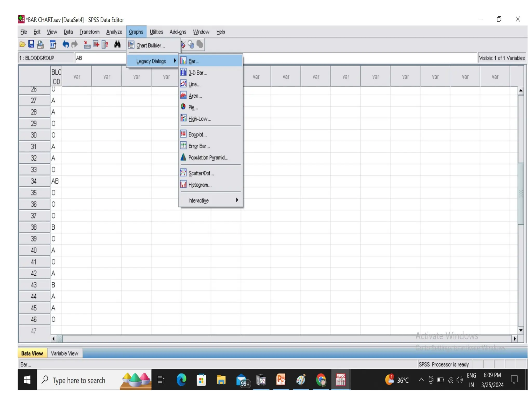This screenshot has height=399, width=532.
Task: Open Histogram... from the submenu
Action: tap(200, 185)
